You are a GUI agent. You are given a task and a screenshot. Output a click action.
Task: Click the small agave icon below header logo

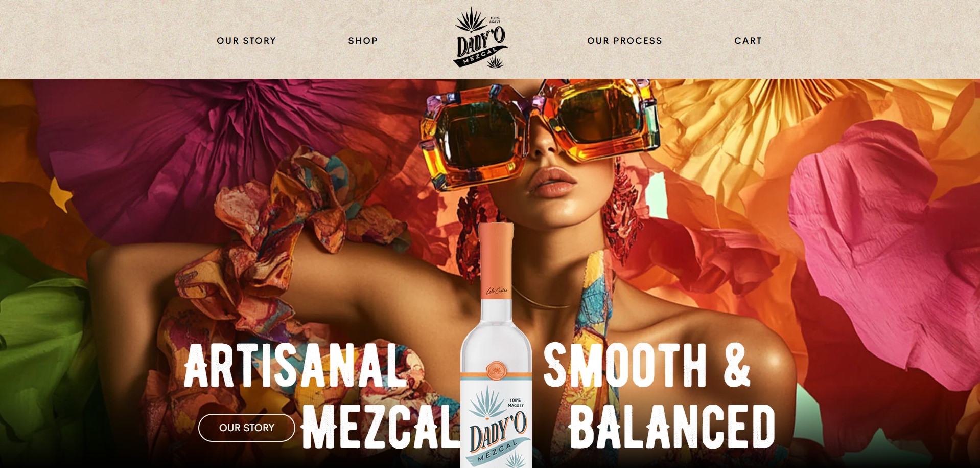[x=495, y=62]
